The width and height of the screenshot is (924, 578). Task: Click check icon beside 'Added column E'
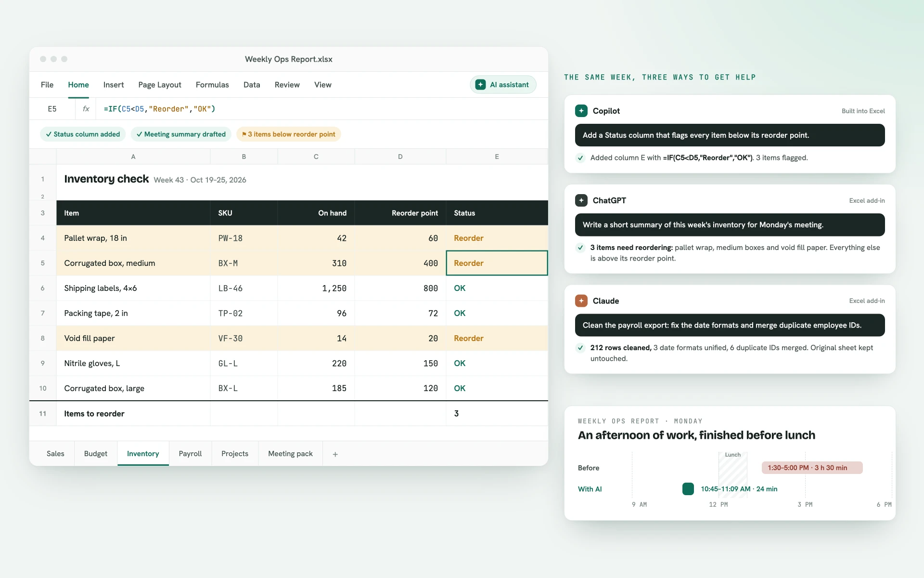pyautogui.click(x=580, y=158)
